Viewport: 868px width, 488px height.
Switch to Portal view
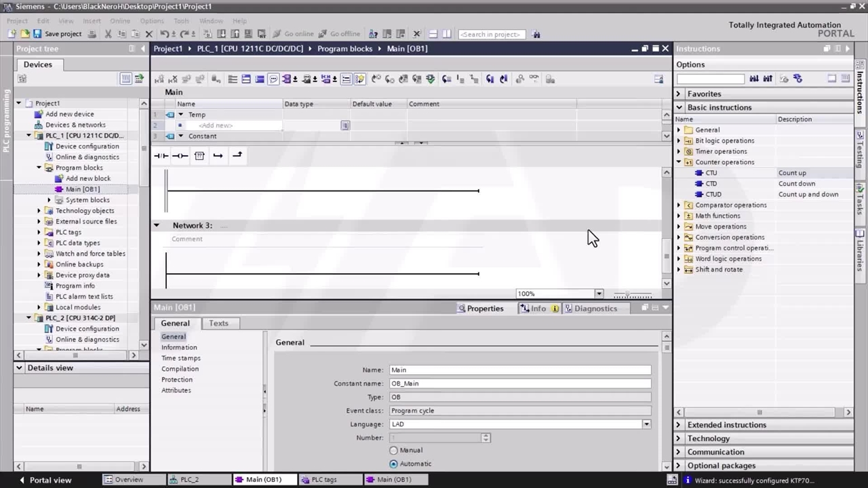point(45,480)
